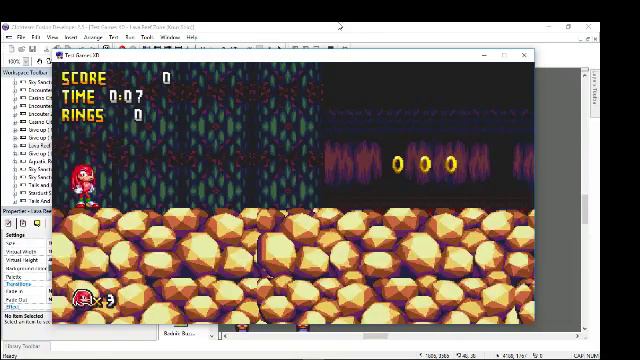
Task: Save the project using the floppy disk icon
Action: (32, 49)
